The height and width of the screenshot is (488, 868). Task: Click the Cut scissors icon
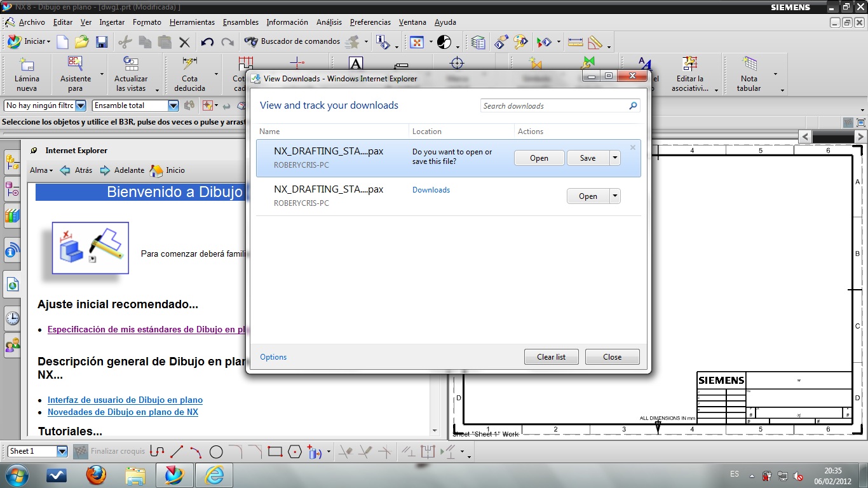point(125,42)
